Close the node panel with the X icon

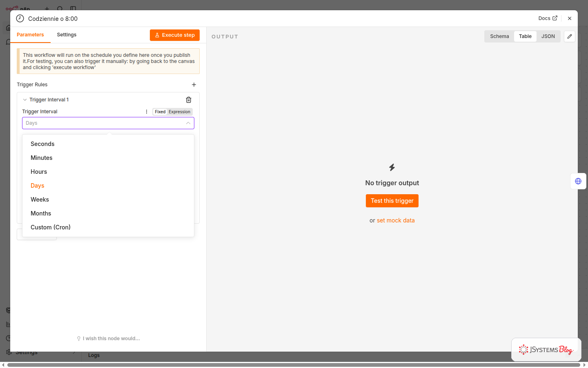coord(570,18)
